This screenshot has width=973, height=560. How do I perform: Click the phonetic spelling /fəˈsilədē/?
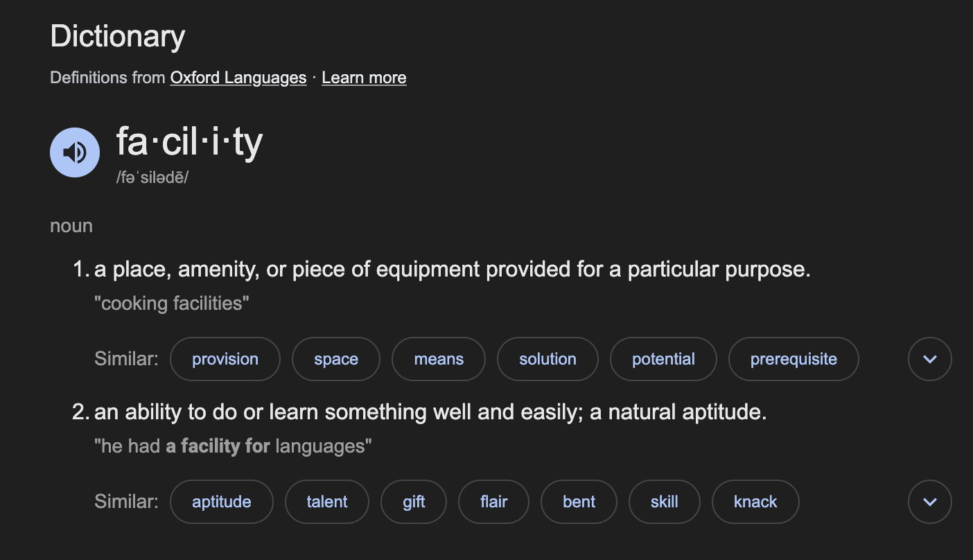click(x=152, y=177)
